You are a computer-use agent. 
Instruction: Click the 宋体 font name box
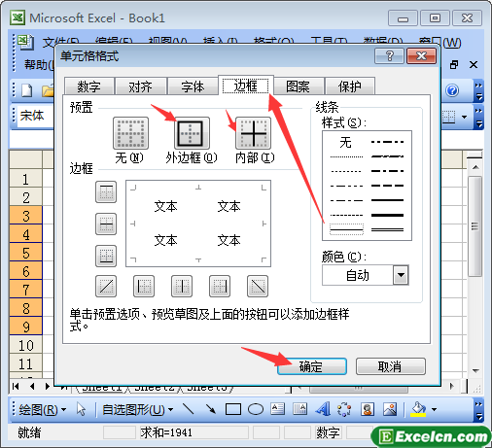click(x=36, y=116)
